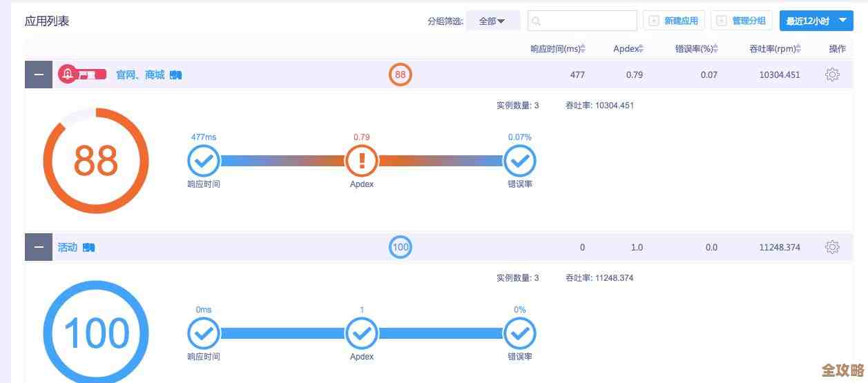Image resolution: width=868 pixels, height=383 pixels.
Task: Click the large blue 100 health gauge
Action: pos(96,333)
